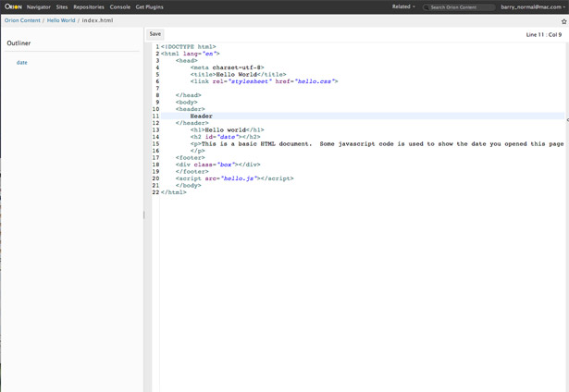The image size is (569, 392).
Task: Open the Sites page
Action: pos(62,6)
